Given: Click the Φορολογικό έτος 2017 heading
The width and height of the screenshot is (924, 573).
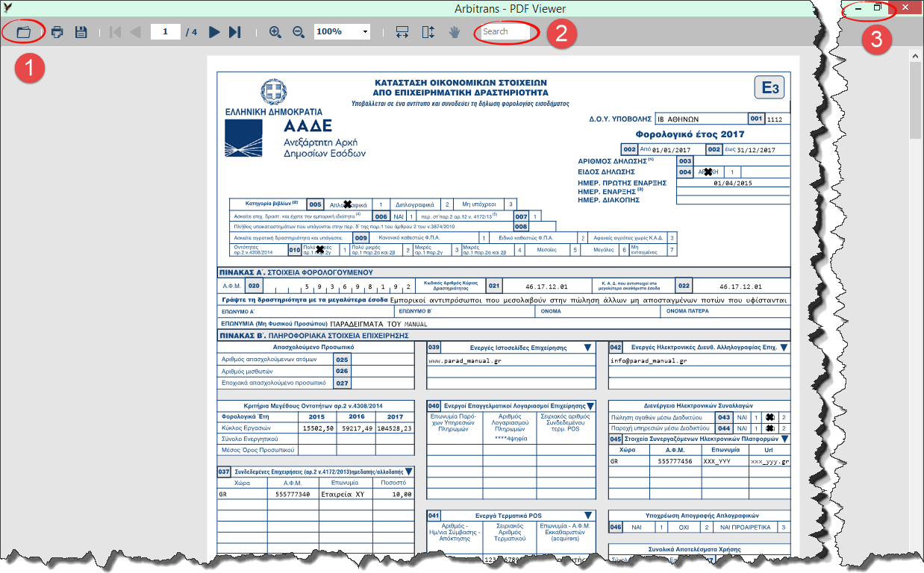Looking at the screenshot, I should pos(690,135).
